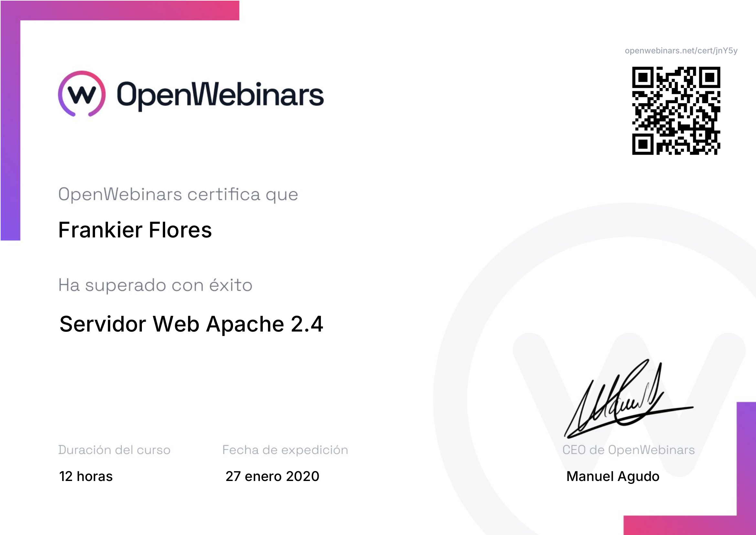Click the OpenWebinars circular W logo icon
756x535 pixels.
(82, 94)
